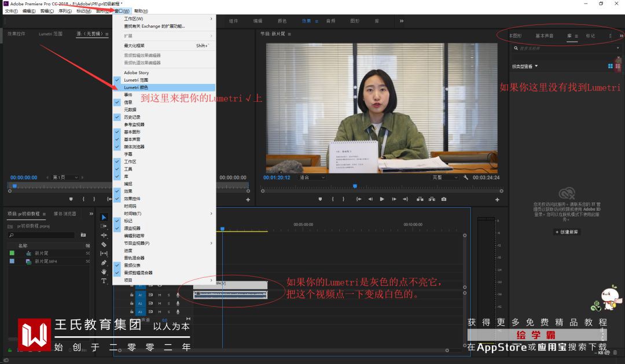Open program monitor settings wrench

tap(465, 178)
